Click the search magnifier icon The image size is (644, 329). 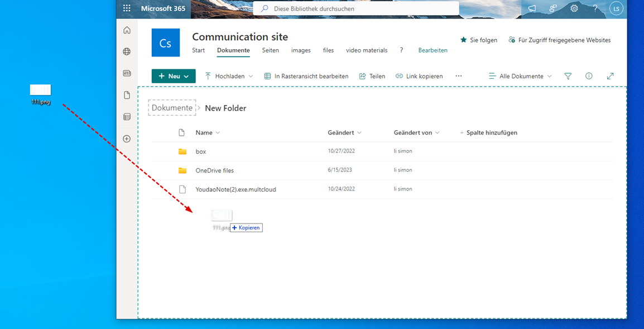pos(265,8)
